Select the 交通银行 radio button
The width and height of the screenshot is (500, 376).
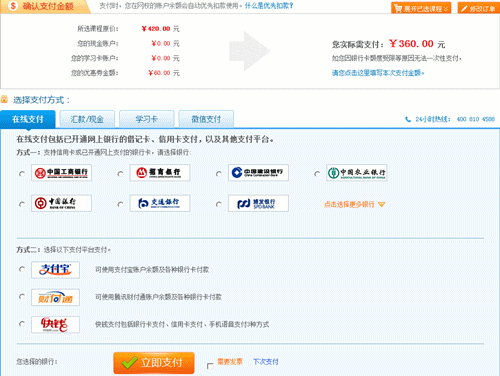[120, 204]
